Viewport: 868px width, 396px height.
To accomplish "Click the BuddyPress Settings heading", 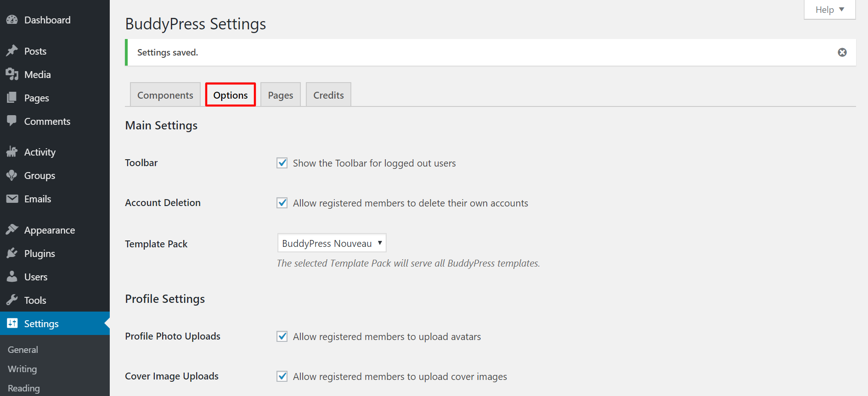I will click(196, 24).
